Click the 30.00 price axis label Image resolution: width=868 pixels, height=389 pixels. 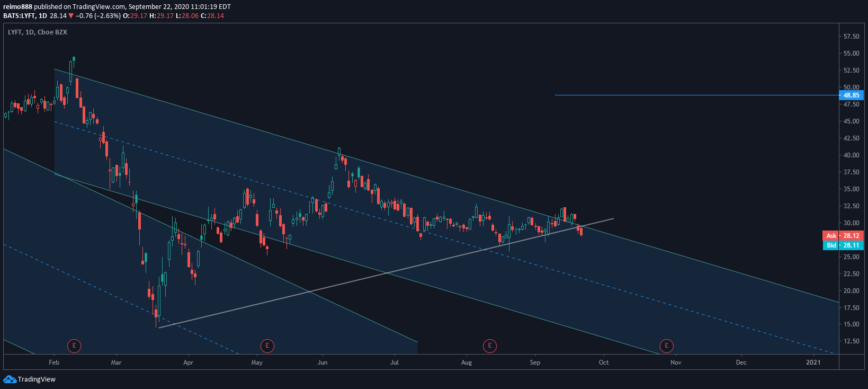coord(852,223)
